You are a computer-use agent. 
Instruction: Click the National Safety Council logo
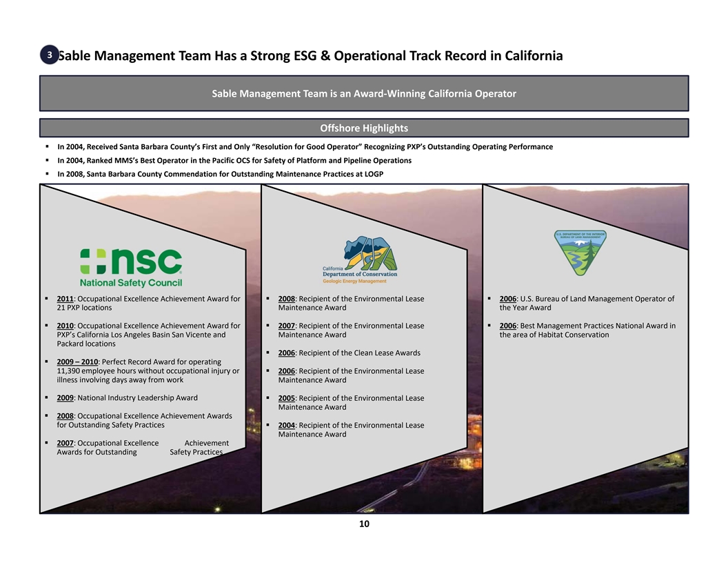pyautogui.click(x=131, y=267)
